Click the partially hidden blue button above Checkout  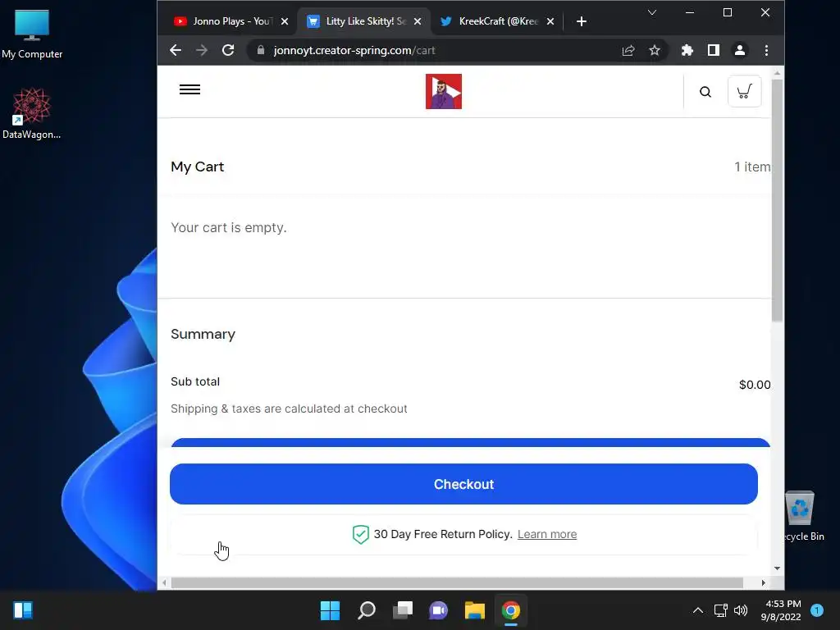pyautogui.click(x=470, y=442)
